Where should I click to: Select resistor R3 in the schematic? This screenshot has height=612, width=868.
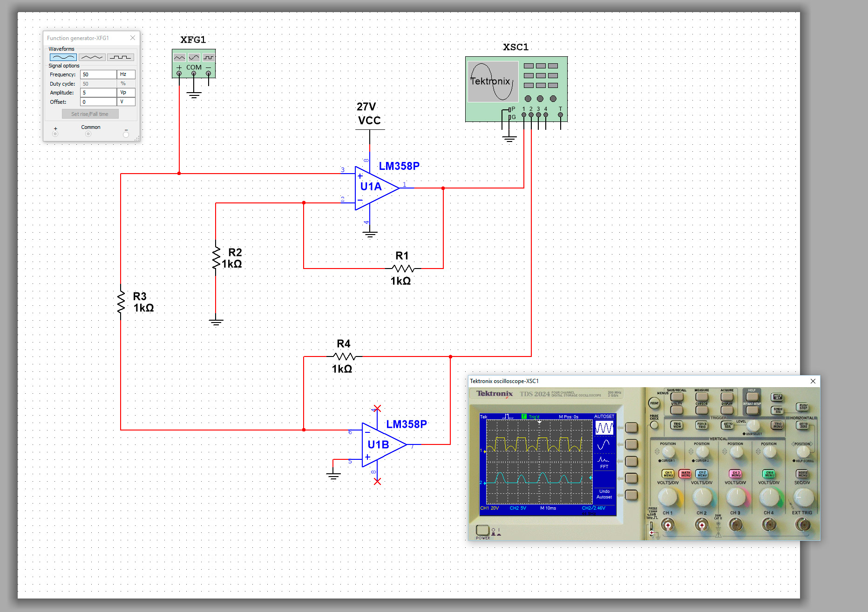point(121,302)
